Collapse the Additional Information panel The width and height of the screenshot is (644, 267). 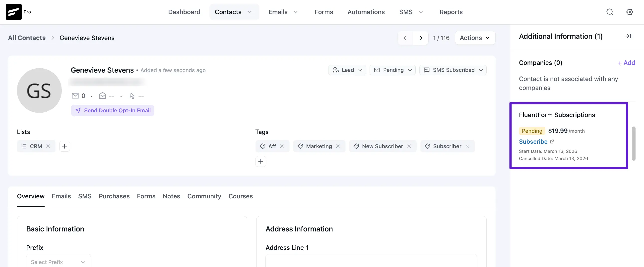(628, 36)
